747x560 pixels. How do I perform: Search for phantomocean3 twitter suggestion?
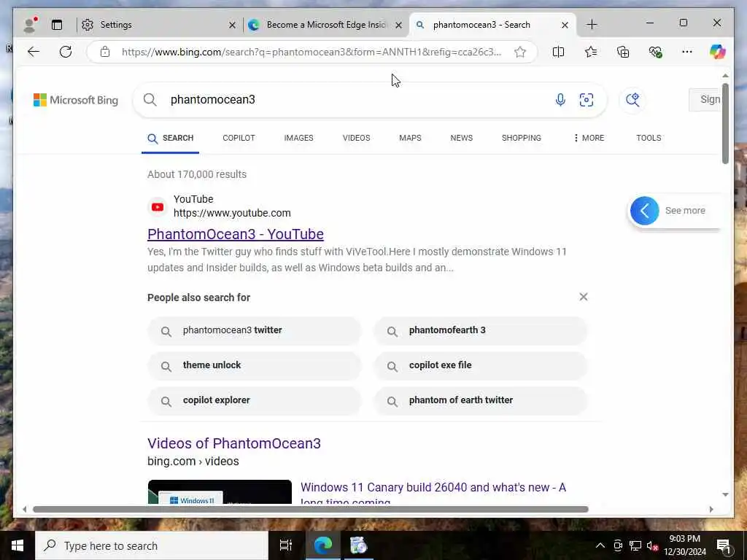point(255,330)
